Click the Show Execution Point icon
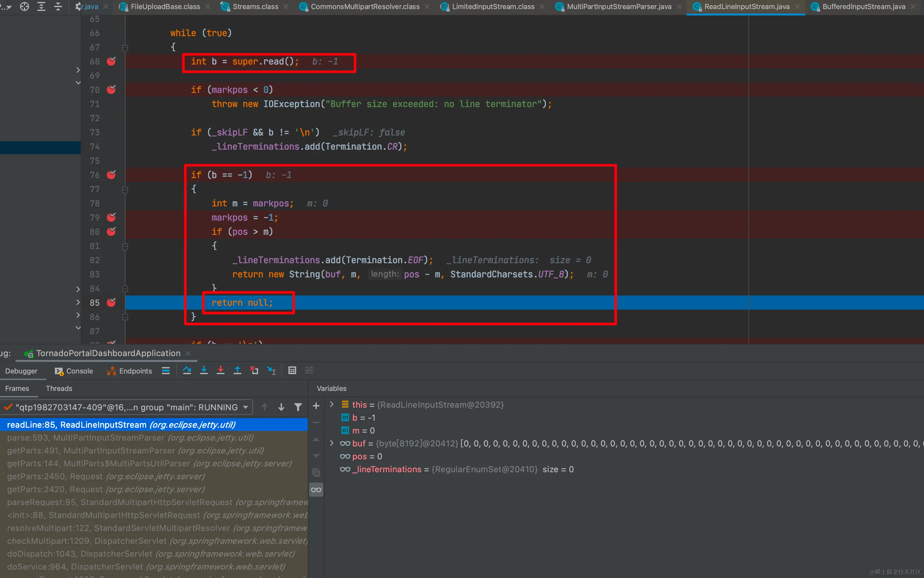The width and height of the screenshot is (924, 578). 166,370
